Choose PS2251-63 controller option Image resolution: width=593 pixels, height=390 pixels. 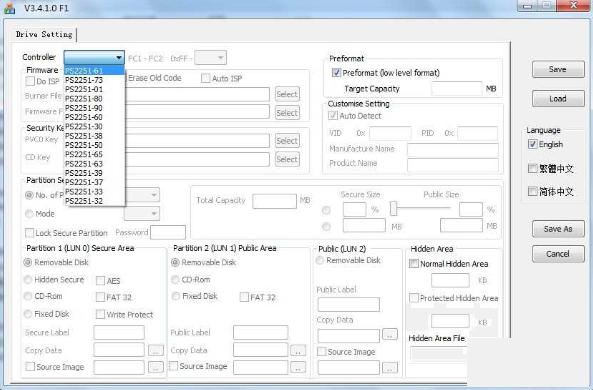(94, 163)
